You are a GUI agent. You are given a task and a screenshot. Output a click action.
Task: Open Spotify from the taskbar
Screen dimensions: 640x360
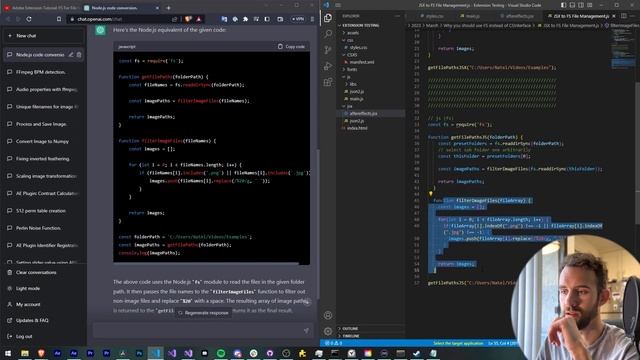point(221,353)
